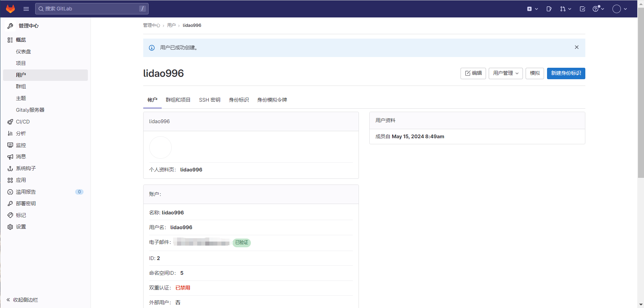This screenshot has height=308, width=644.
Task: Switch to the SSH 密钥 tab
Action: 210,100
